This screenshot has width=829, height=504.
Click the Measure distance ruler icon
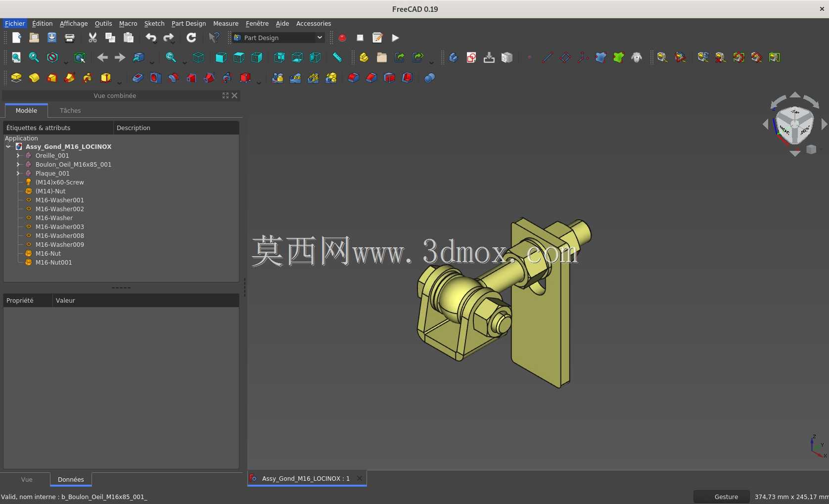point(337,57)
